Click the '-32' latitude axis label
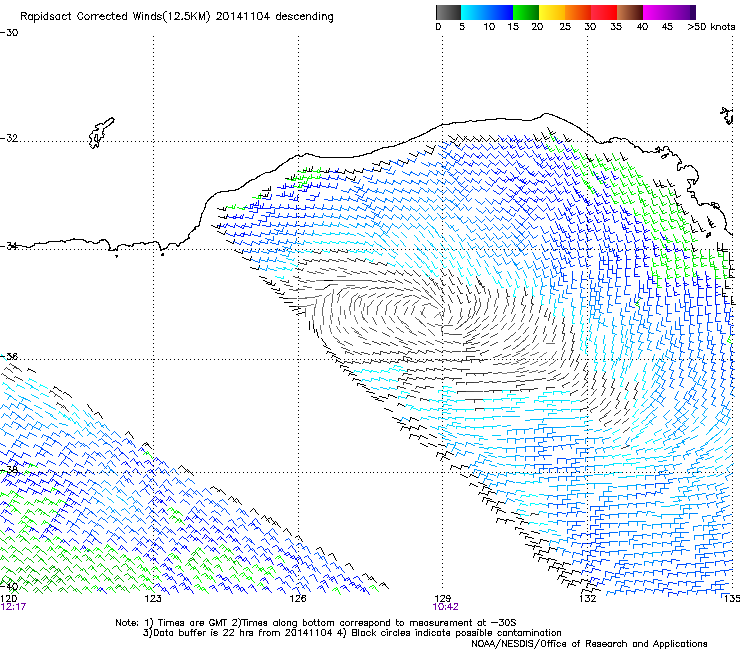Image resolution: width=740 pixels, height=650 pixels. [9, 138]
